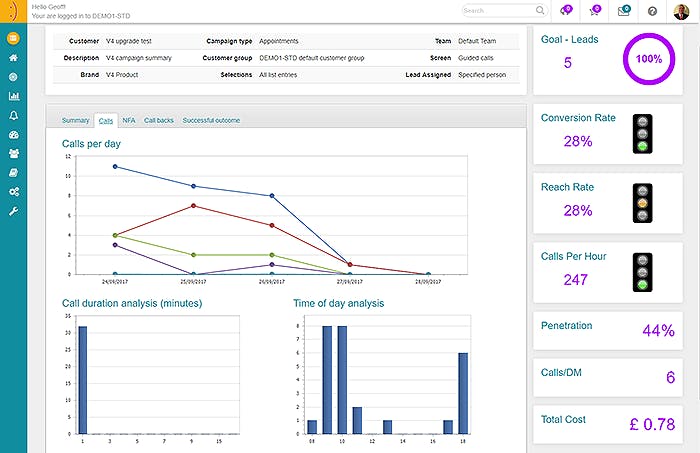The image size is (700, 453).
Task: Click the Appointments campaign type value
Action: tap(279, 41)
